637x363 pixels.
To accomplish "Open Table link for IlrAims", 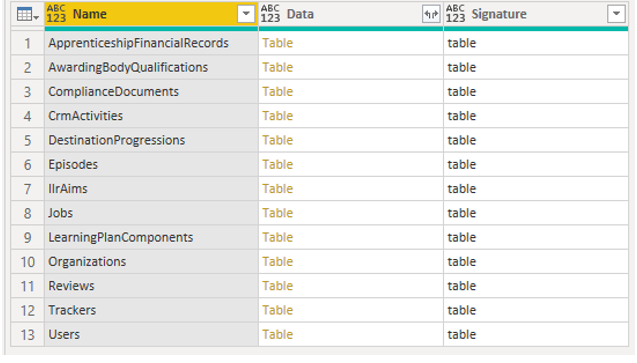I will (277, 189).
